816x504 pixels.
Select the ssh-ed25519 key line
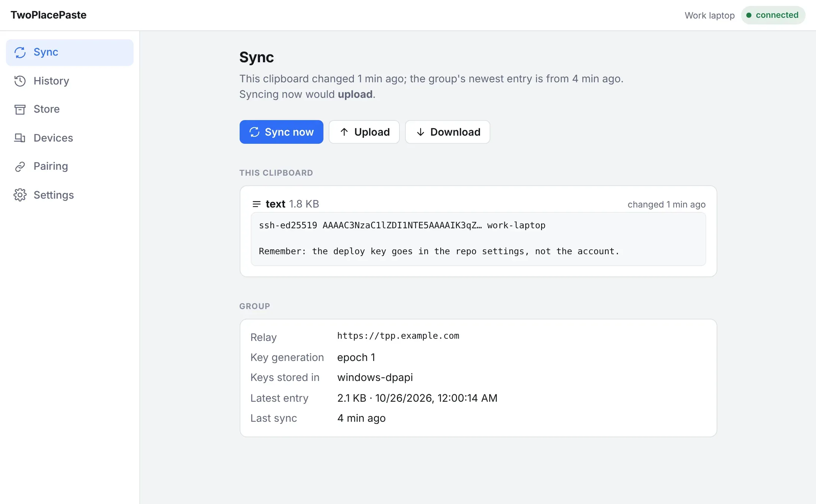coord(402,225)
